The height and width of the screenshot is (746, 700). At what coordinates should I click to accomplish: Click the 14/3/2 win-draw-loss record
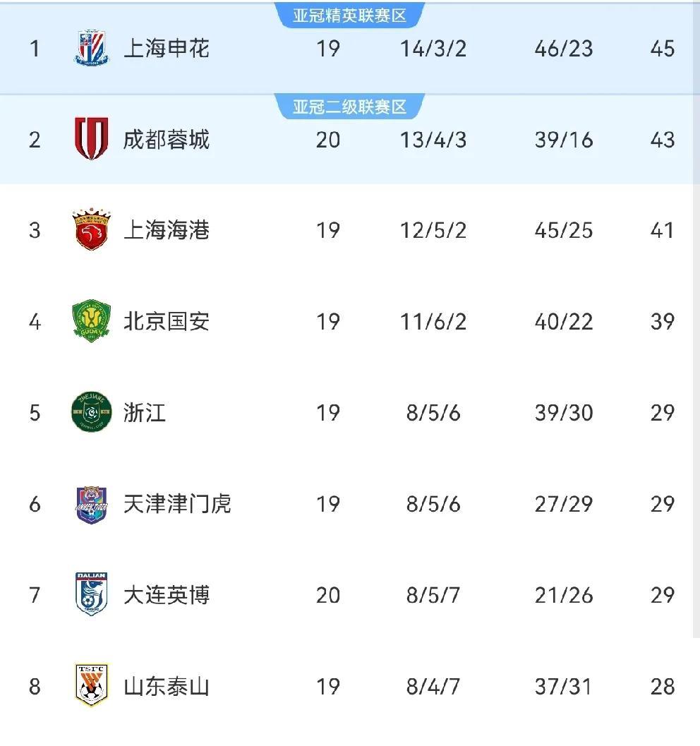[x=433, y=49]
